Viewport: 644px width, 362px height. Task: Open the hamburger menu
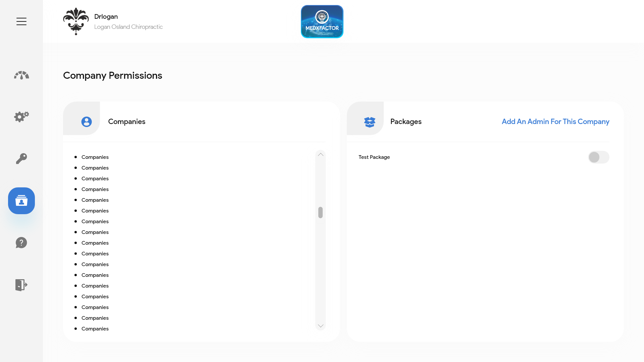[x=21, y=21]
